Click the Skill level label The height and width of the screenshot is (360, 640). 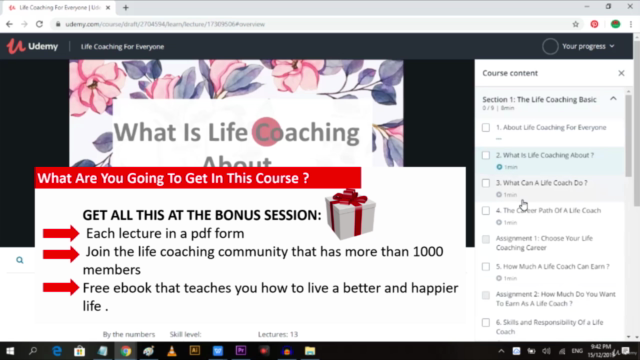(185, 334)
